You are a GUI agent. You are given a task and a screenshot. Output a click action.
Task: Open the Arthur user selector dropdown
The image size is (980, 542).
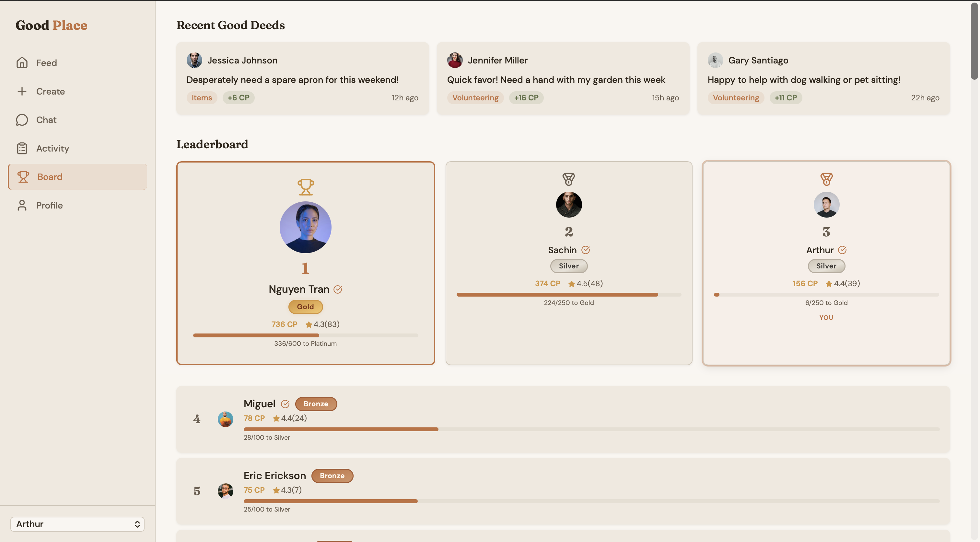coord(77,524)
